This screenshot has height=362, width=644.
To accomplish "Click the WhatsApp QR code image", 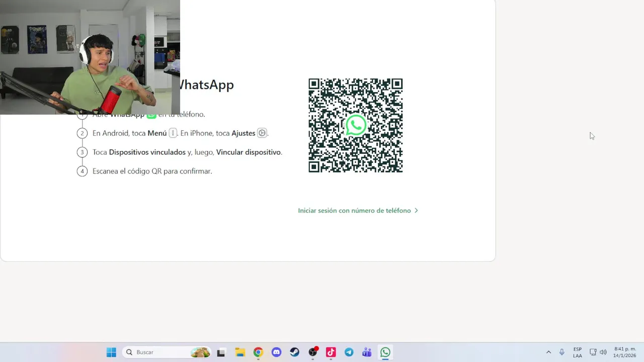I will pos(356,126).
